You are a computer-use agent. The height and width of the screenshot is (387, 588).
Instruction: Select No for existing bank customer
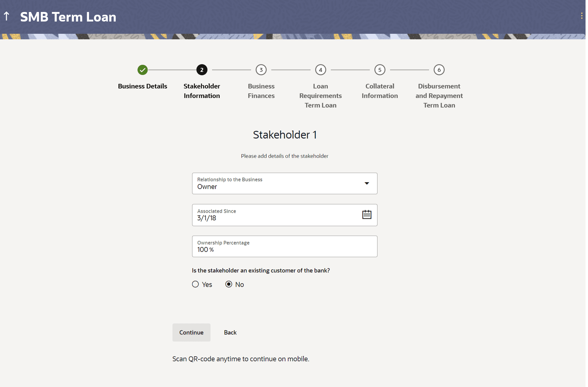click(x=229, y=284)
